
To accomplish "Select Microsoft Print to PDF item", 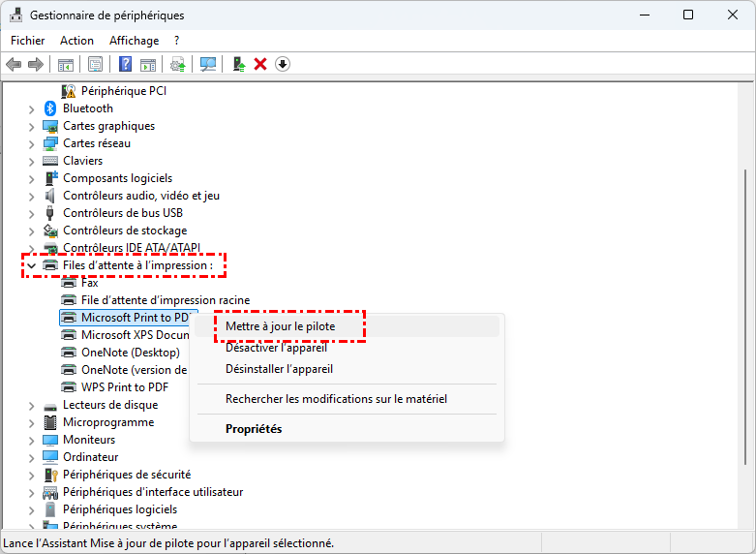I will (128, 318).
